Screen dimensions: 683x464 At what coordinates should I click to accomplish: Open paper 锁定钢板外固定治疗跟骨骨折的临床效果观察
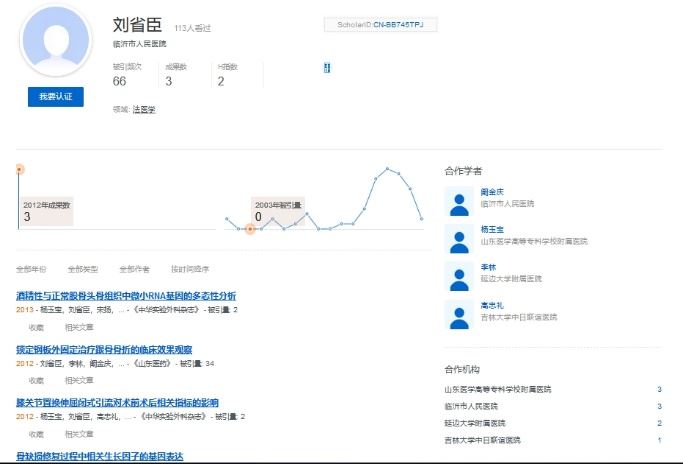pyautogui.click(x=104, y=350)
